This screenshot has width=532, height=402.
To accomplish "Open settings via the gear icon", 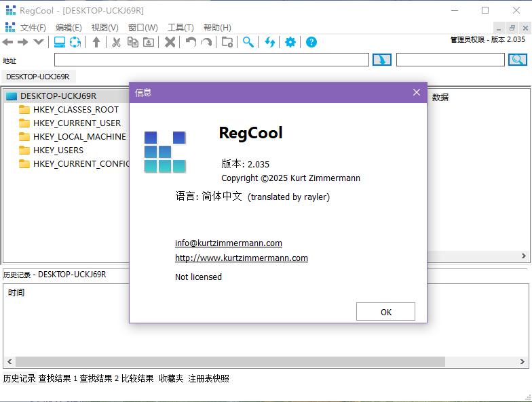I will coord(290,42).
